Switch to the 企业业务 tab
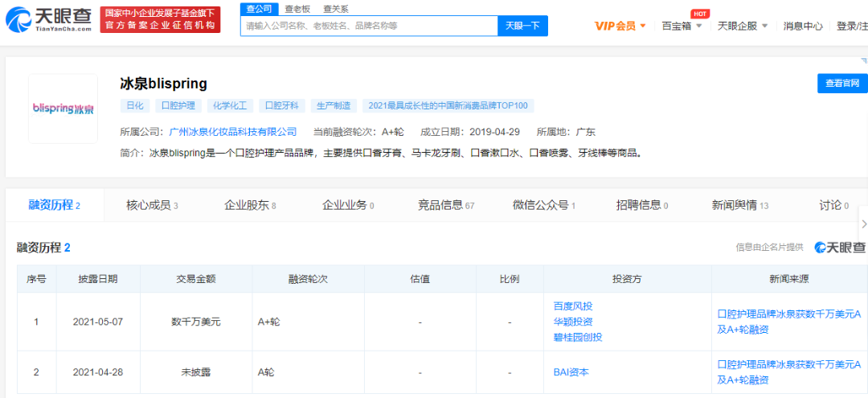Screen dimensions: 868x398 348,205
